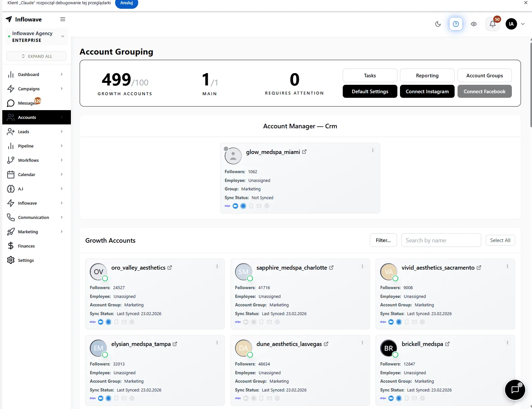Open the IA user avatar
The width and height of the screenshot is (532, 409).
(511, 24)
